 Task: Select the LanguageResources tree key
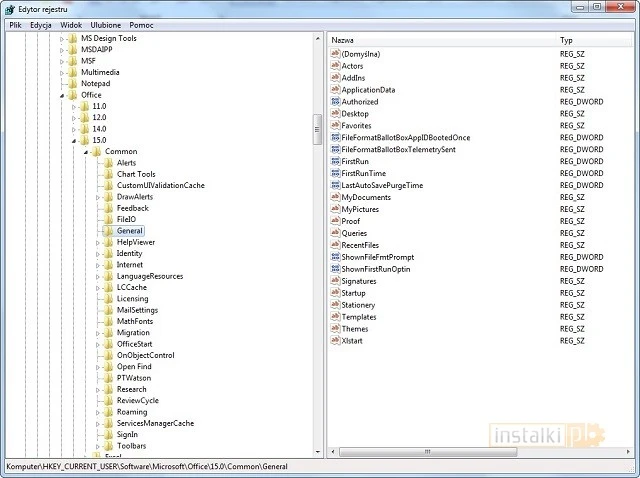(149, 276)
